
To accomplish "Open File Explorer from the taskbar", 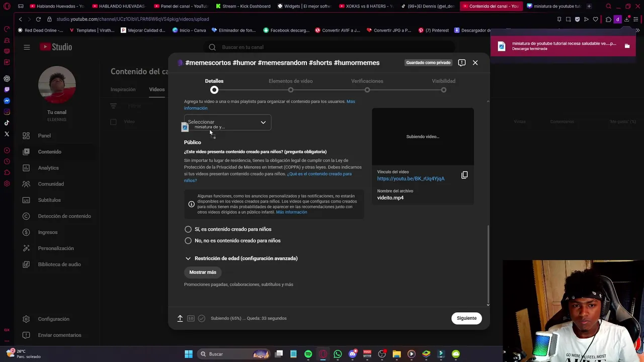I will point(396,354).
